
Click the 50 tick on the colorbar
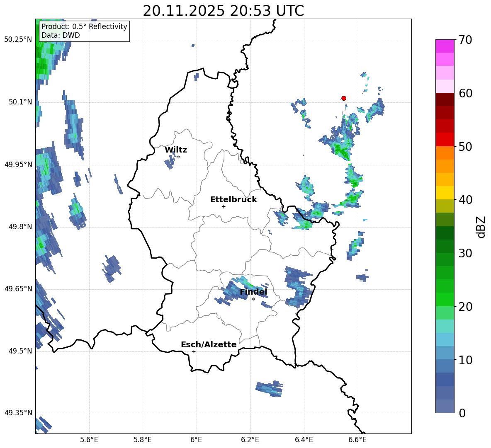click(465, 146)
